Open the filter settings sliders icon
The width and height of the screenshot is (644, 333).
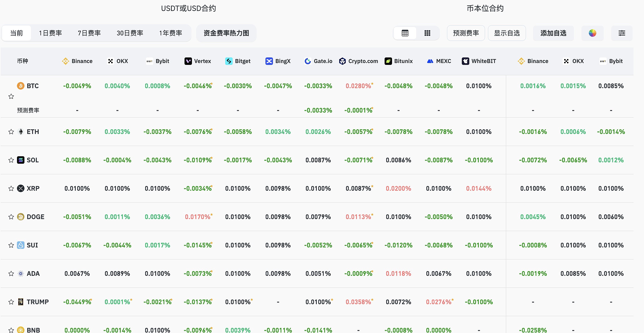tap(622, 33)
